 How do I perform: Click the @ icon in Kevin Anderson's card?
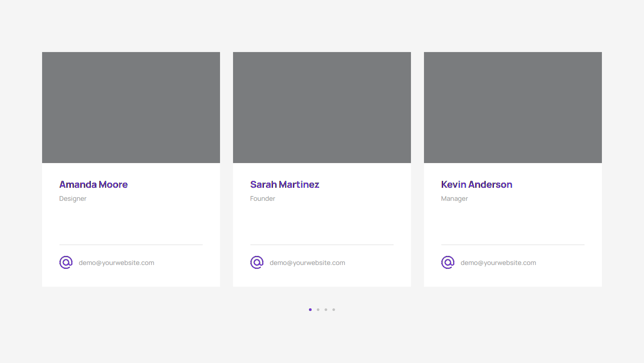[448, 262]
